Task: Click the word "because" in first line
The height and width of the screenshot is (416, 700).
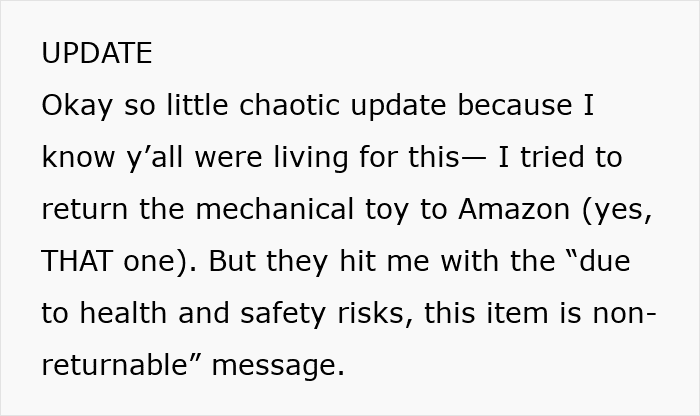Action: pyautogui.click(x=515, y=105)
